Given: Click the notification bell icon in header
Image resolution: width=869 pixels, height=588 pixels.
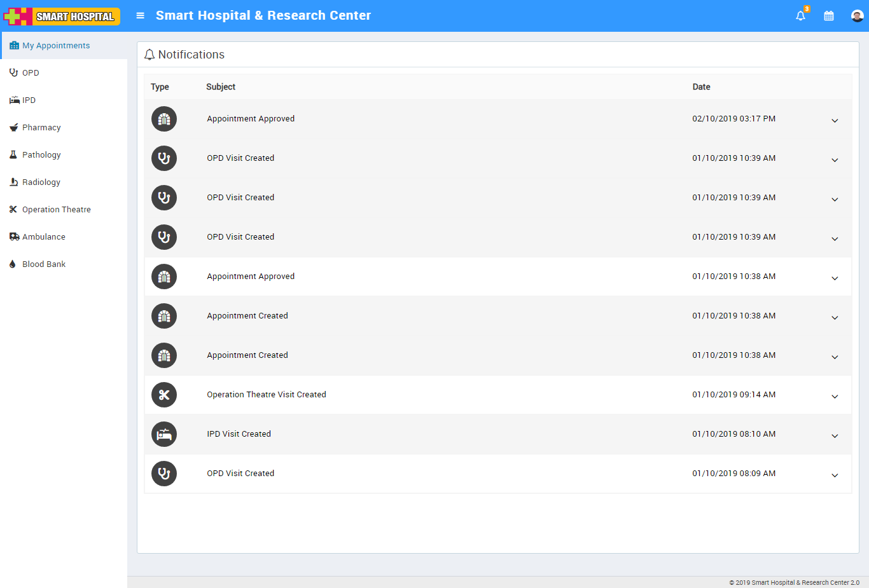Looking at the screenshot, I should tap(800, 16).
